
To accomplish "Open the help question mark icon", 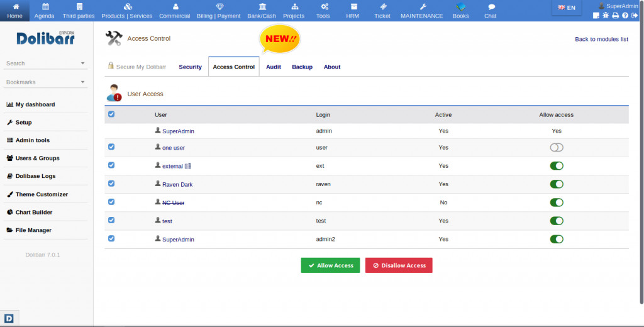I will click(625, 16).
